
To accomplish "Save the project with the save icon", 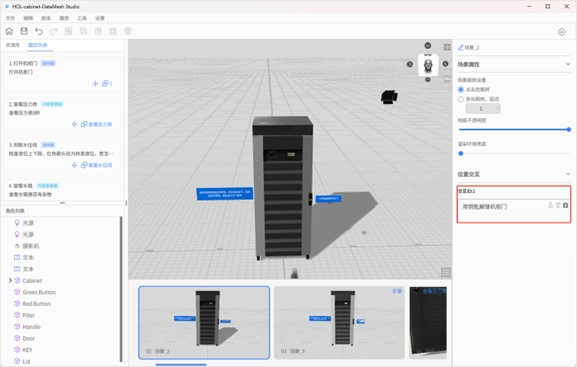I will [x=24, y=31].
